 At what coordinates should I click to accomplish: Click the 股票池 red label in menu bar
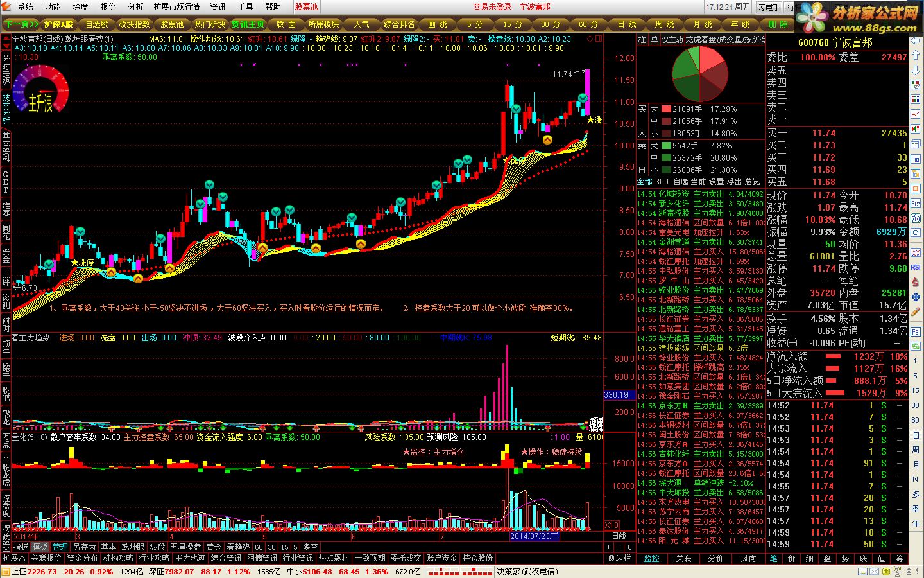pyautogui.click(x=306, y=6)
